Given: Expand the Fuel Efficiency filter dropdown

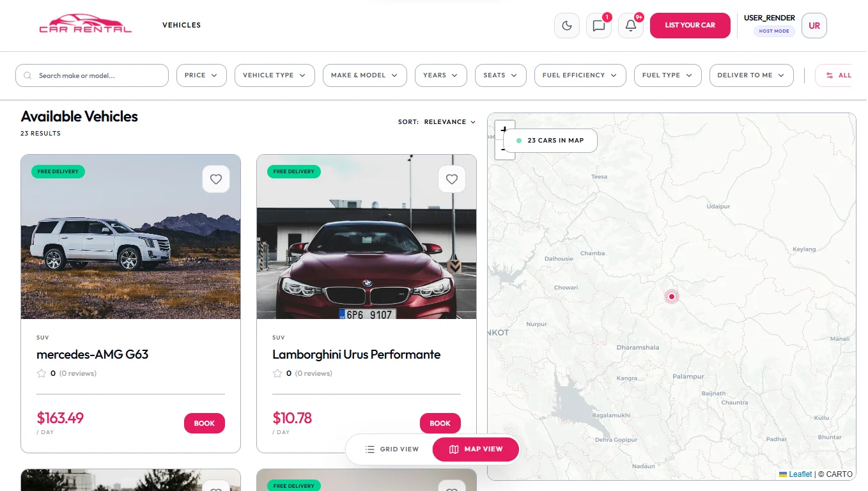Looking at the screenshot, I should (580, 75).
